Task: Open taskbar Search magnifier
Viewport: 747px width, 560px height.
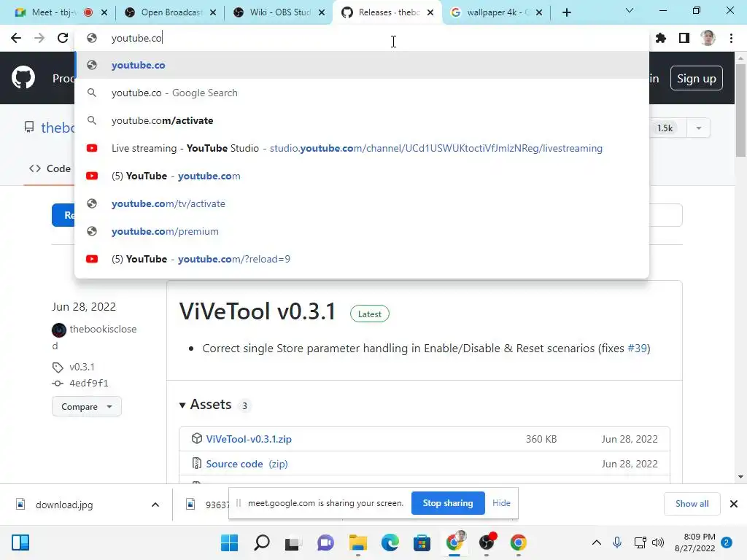Action: point(262,542)
